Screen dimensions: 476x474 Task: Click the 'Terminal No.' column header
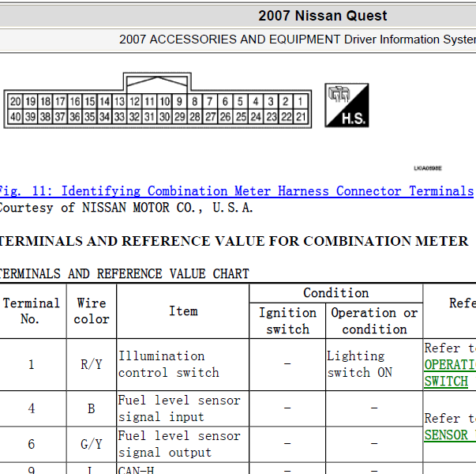[31, 311]
